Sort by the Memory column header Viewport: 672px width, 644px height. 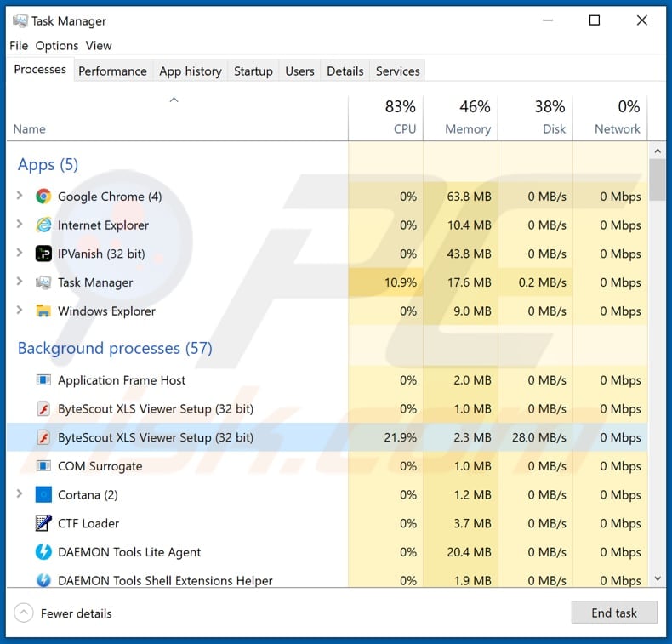point(461,118)
